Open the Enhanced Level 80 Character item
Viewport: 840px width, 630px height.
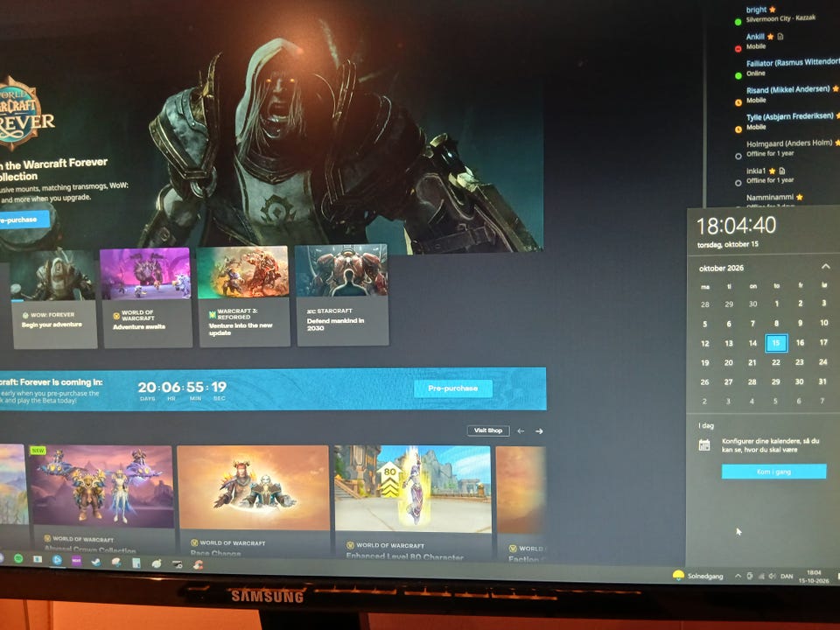[x=412, y=503]
